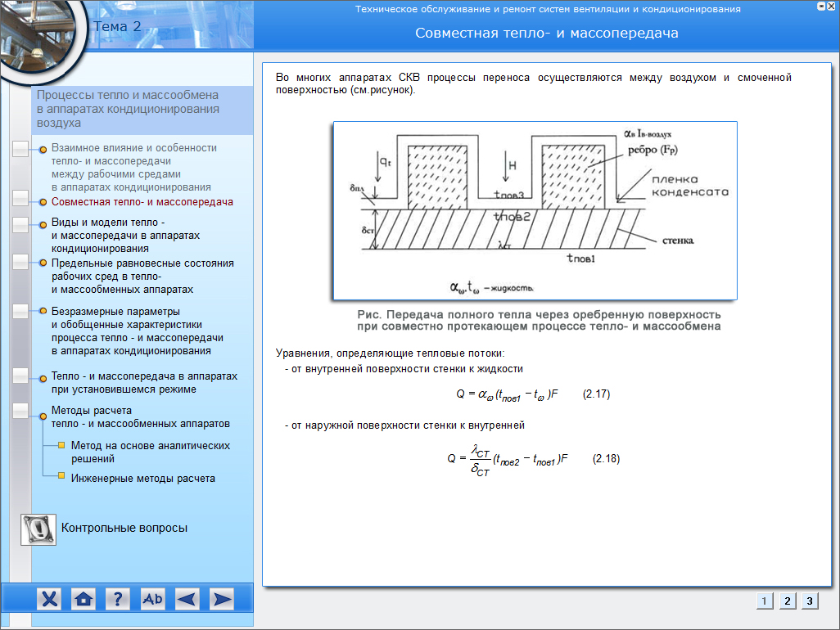Switch to page 3 of the topic
Image resolution: width=840 pixels, height=630 pixels.
tap(809, 601)
